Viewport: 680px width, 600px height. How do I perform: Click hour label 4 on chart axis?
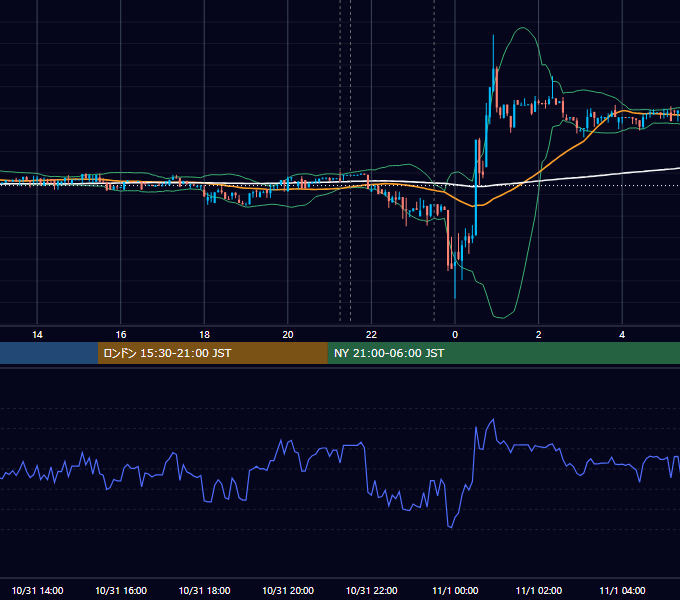point(622,335)
